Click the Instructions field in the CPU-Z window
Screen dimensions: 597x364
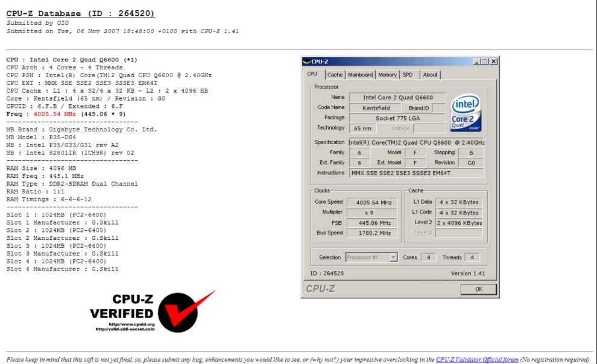click(x=417, y=173)
